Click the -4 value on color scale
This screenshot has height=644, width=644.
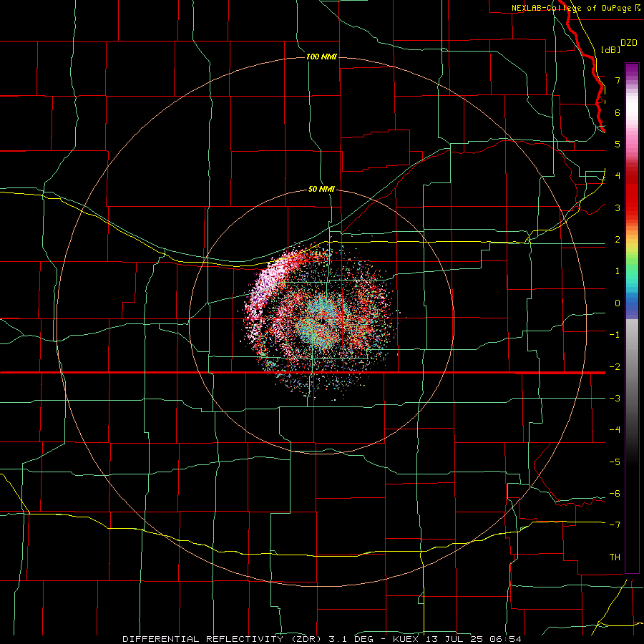coord(615,430)
